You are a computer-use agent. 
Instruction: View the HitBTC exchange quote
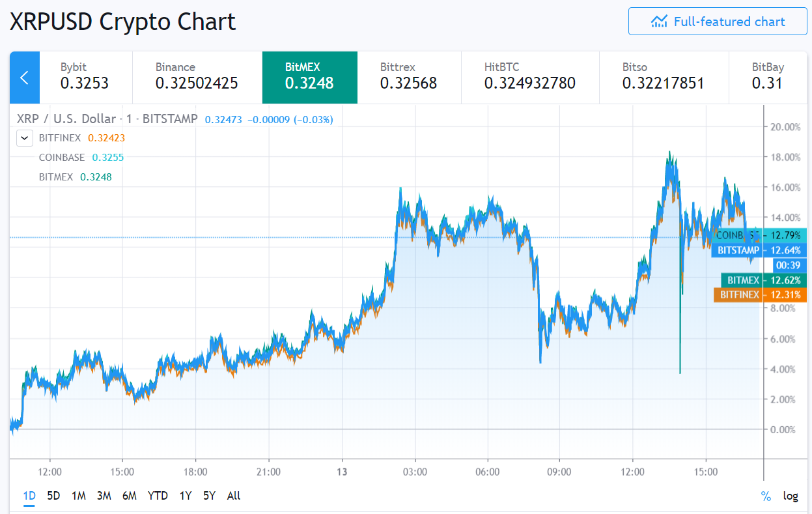[529, 77]
